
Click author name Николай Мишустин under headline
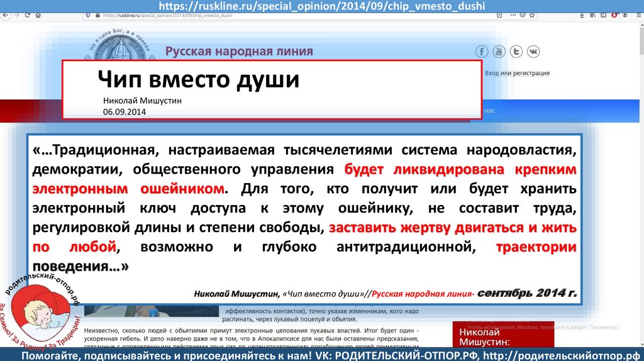click(x=142, y=101)
